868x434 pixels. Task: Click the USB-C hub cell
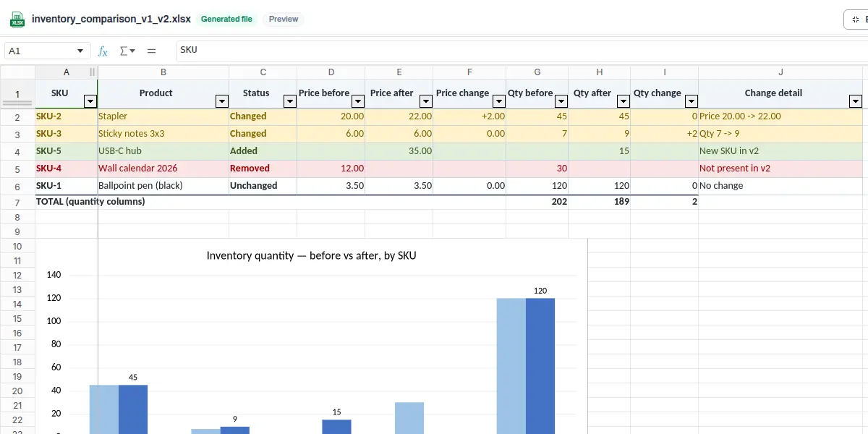pos(163,151)
